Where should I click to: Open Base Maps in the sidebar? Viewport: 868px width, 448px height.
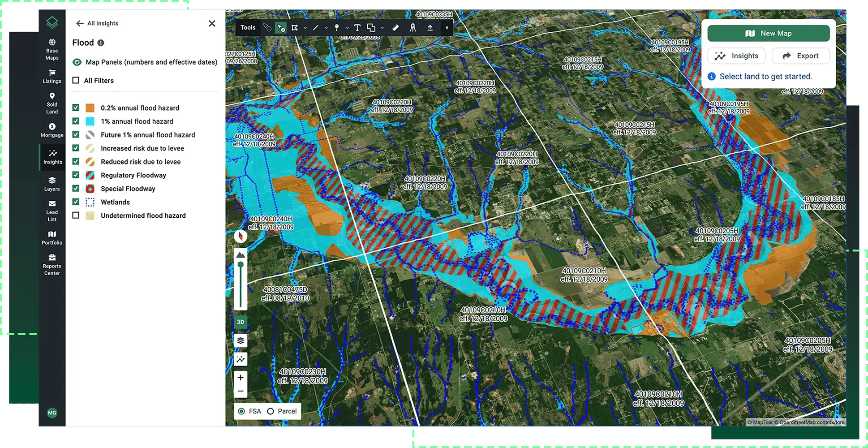pyautogui.click(x=52, y=49)
